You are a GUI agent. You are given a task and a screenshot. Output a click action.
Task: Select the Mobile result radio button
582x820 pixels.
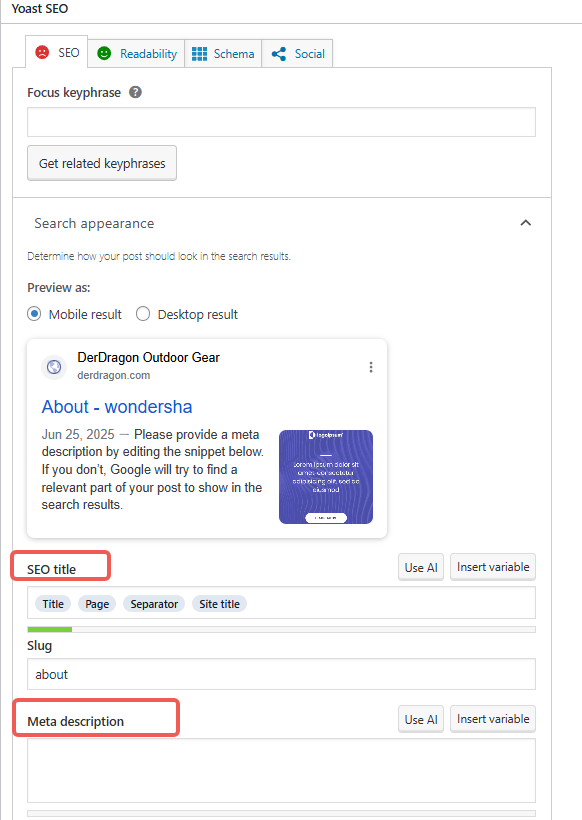pos(34,314)
